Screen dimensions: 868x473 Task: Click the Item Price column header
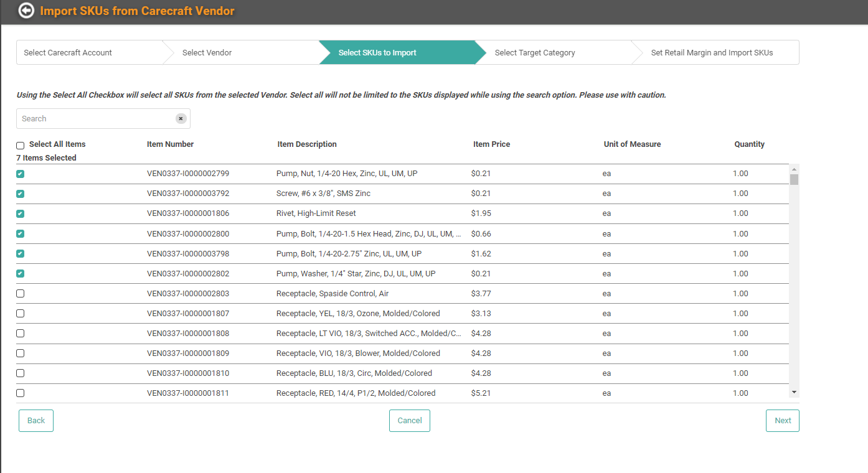(491, 144)
